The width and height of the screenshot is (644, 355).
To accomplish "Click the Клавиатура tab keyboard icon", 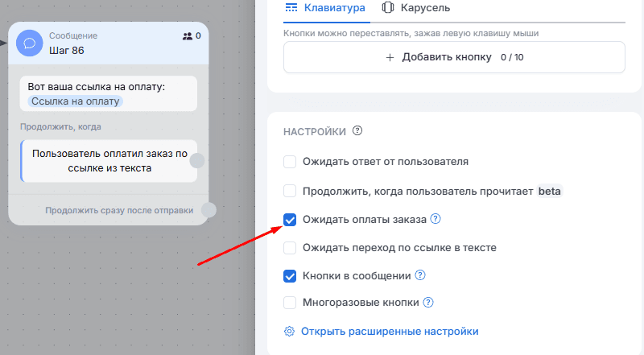I will 291,7.
